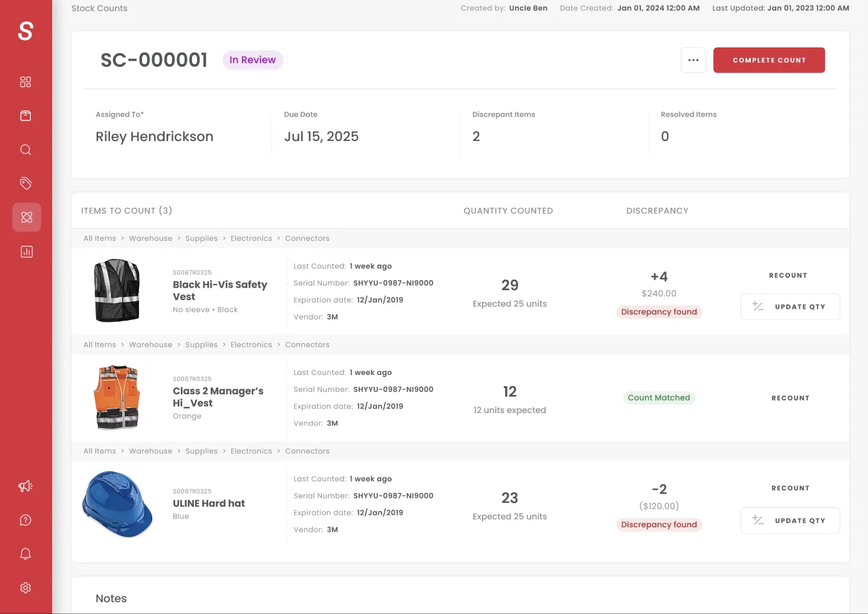Click Discrepancy found badge for Safety Vest
The width and height of the screenshot is (868, 614).
click(659, 312)
